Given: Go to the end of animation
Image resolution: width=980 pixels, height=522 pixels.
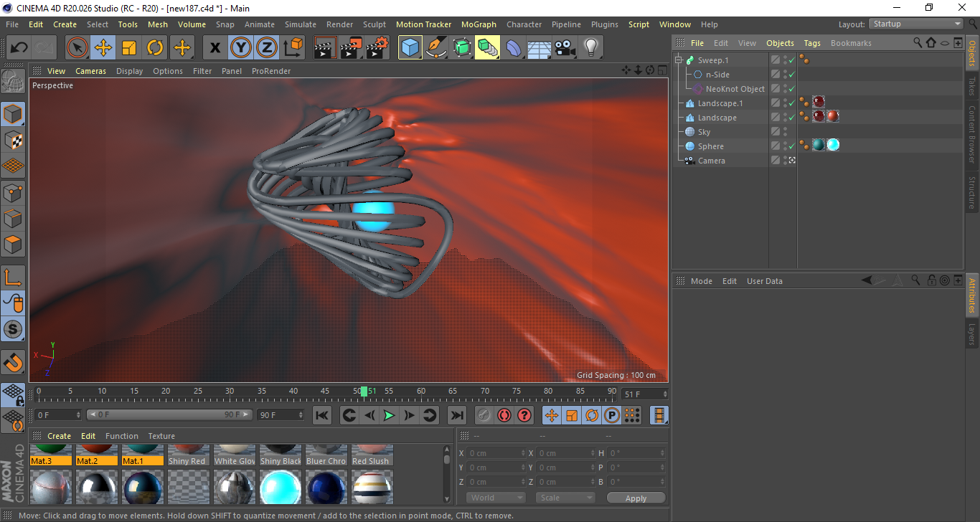Looking at the screenshot, I should [x=457, y=415].
